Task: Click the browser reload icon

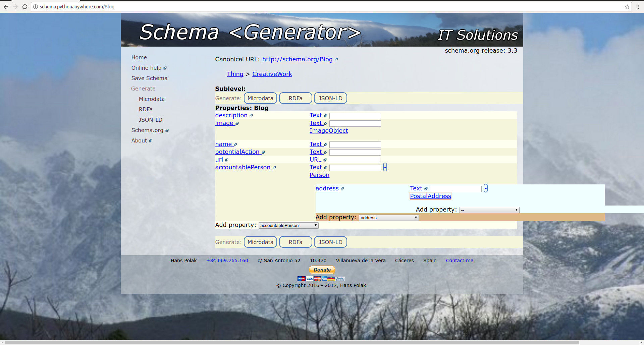Action: tap(25, 7)
